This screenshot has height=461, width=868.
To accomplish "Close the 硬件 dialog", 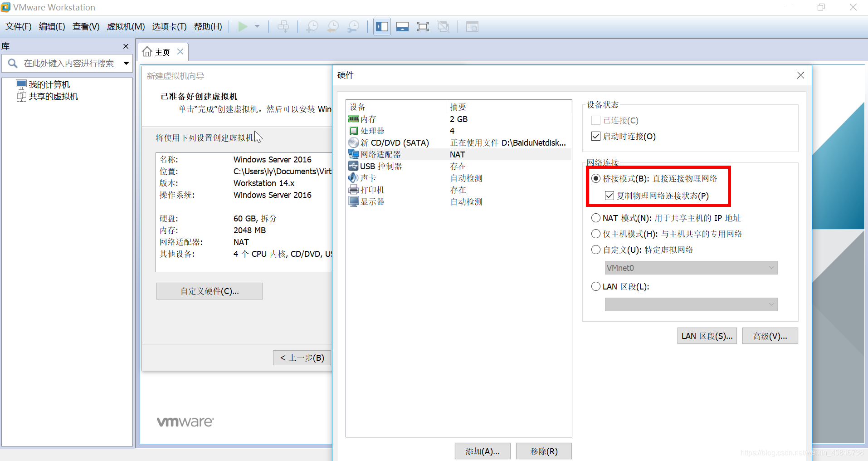I will (800, 75).
